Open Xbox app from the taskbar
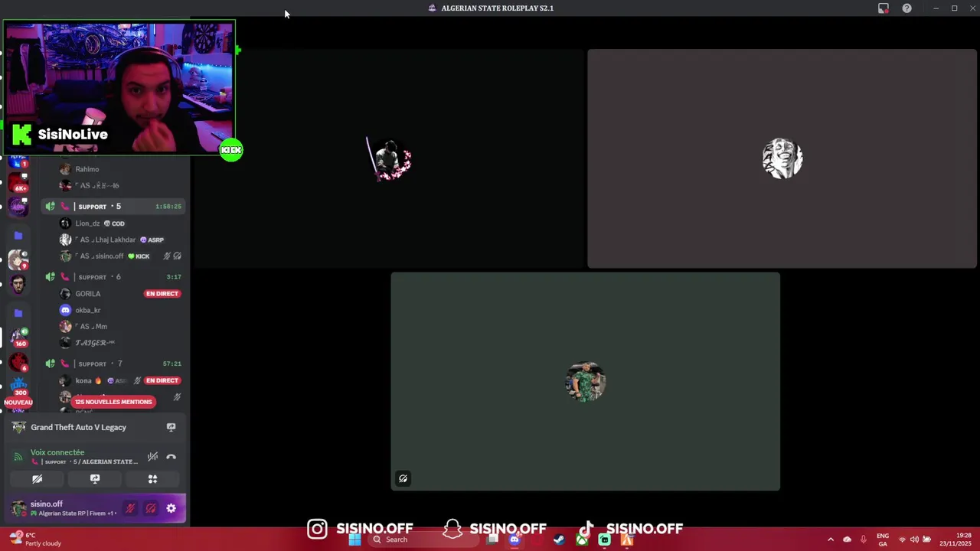The height and width of the screenshot is (551, 980). (x=583, y=540)
